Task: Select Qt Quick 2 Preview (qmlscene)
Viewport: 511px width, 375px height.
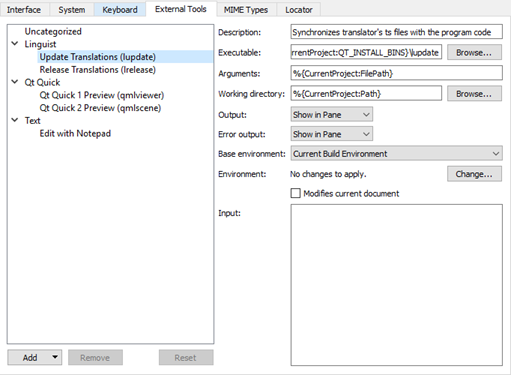Action: (100, 108)
